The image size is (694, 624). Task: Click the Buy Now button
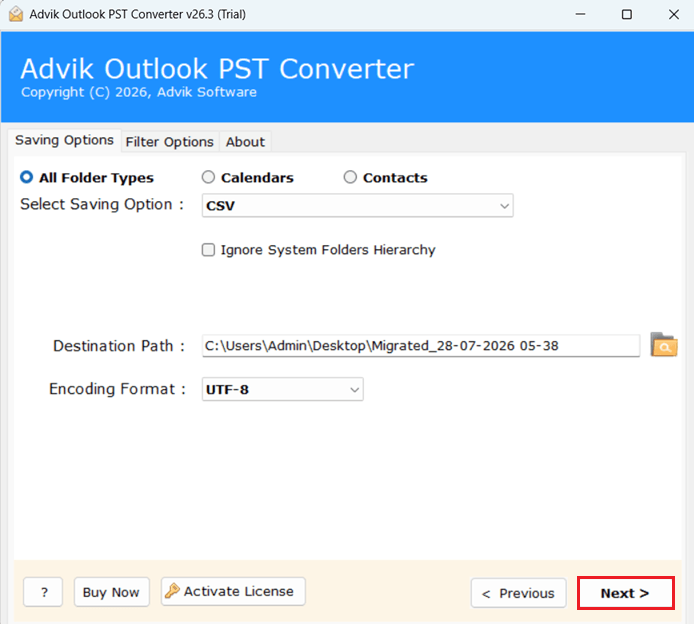[112, 592]
